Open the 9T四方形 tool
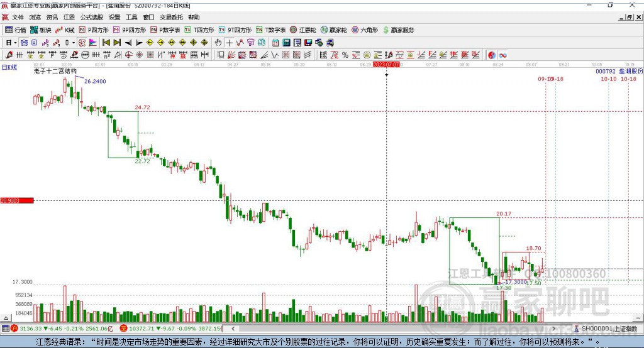 pos(235,30)
